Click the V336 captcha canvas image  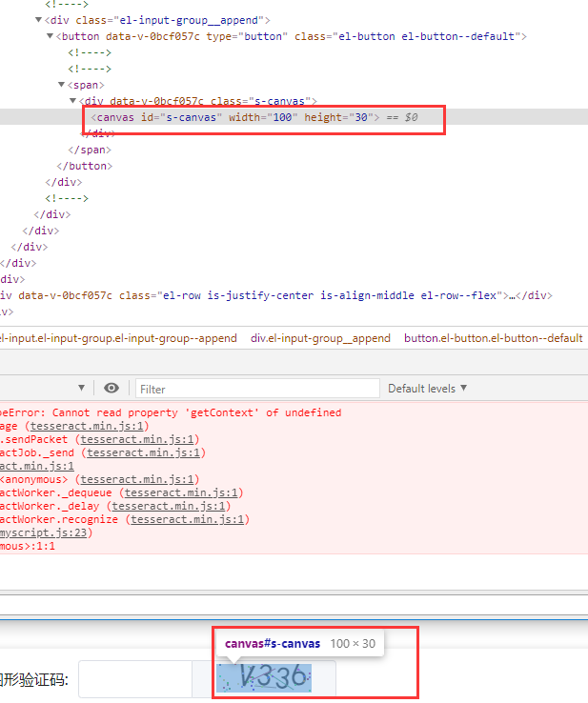point(264,677)
